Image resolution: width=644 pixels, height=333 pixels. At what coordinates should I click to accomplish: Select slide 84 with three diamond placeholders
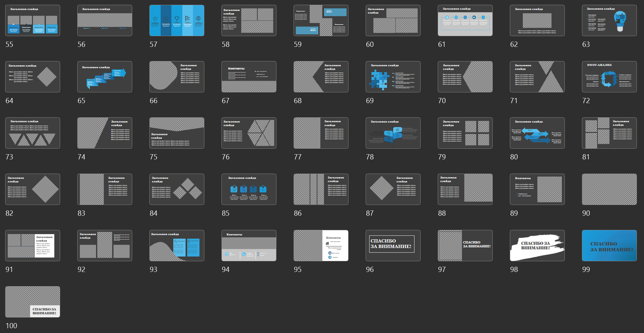coord(177,189)
